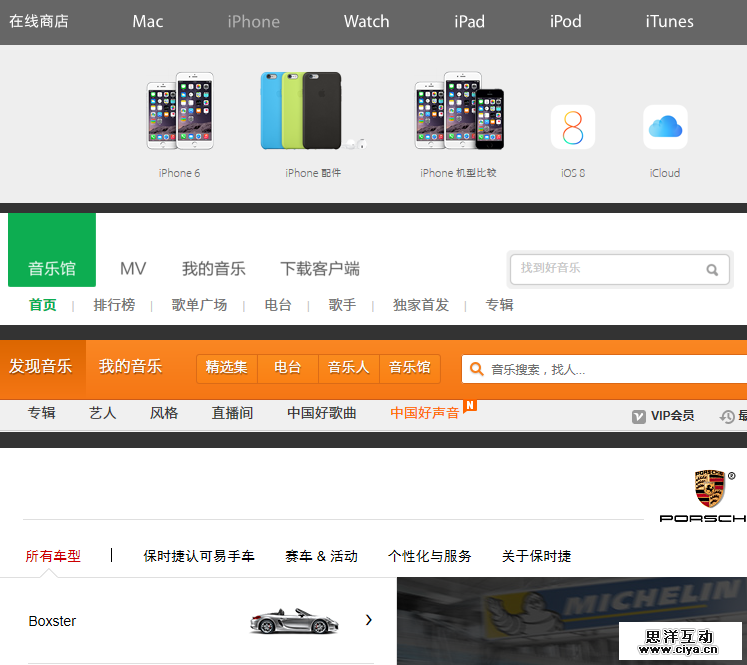The height and width of the screenshot is (665, 747).
Task: Click the 电台 button in orange bar
Action: 287,368
